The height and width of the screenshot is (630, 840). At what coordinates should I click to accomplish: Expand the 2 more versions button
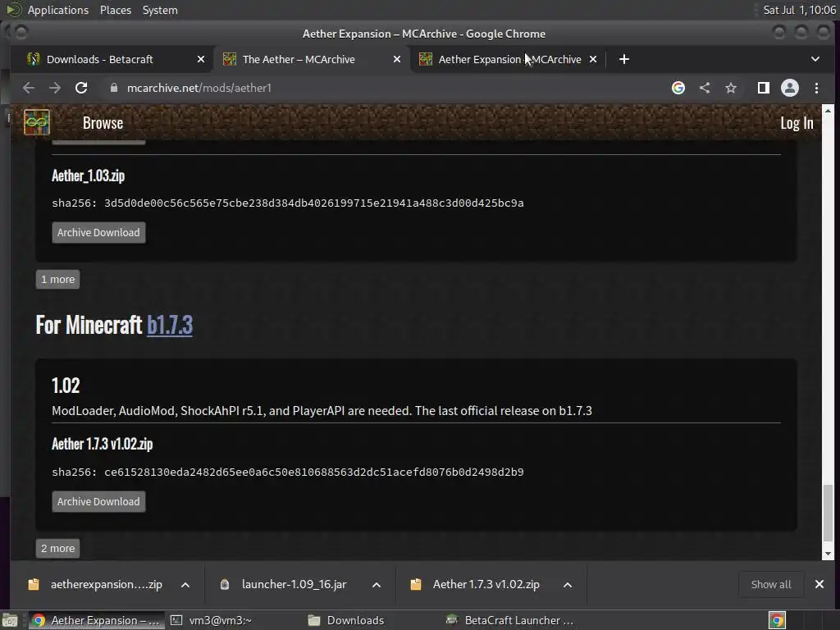(x=58, y=548)
